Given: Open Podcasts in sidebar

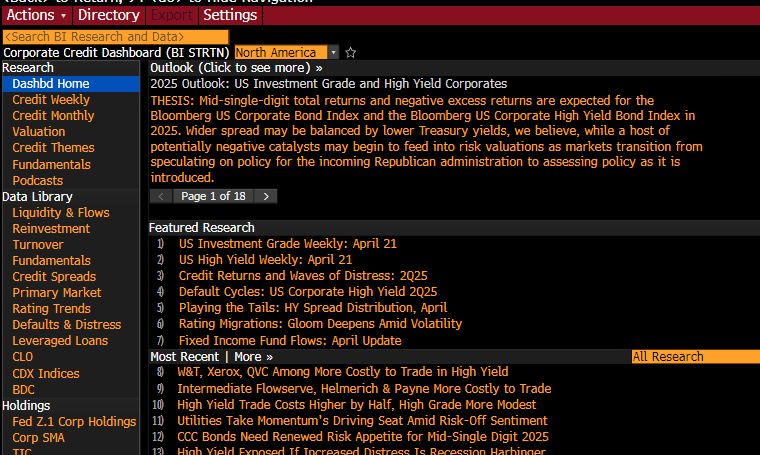Looking at the screenshot, I should pyautogui.click(x=38, y=181).
